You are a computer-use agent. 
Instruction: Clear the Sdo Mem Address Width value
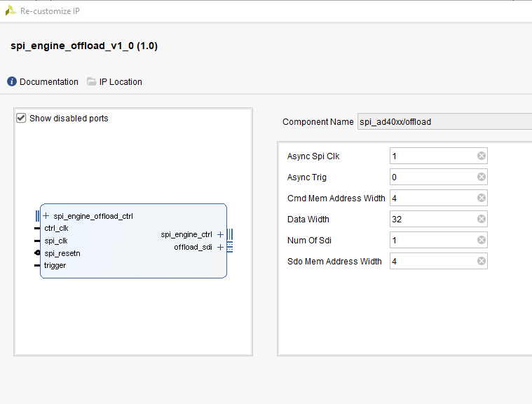[x=482, y=261]
